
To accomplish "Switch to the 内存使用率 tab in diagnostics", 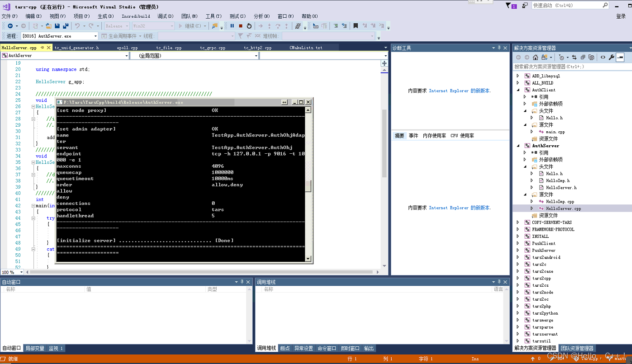I will coord(434,136).
